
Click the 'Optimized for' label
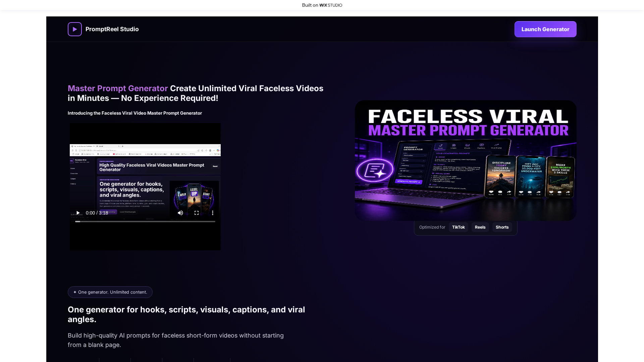[x=432, y=227]
